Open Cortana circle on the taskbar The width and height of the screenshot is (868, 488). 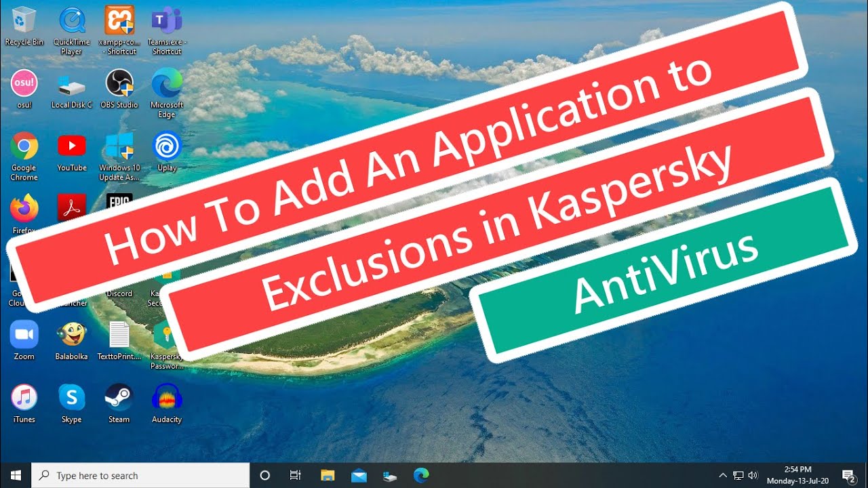[x=265, y=475]
